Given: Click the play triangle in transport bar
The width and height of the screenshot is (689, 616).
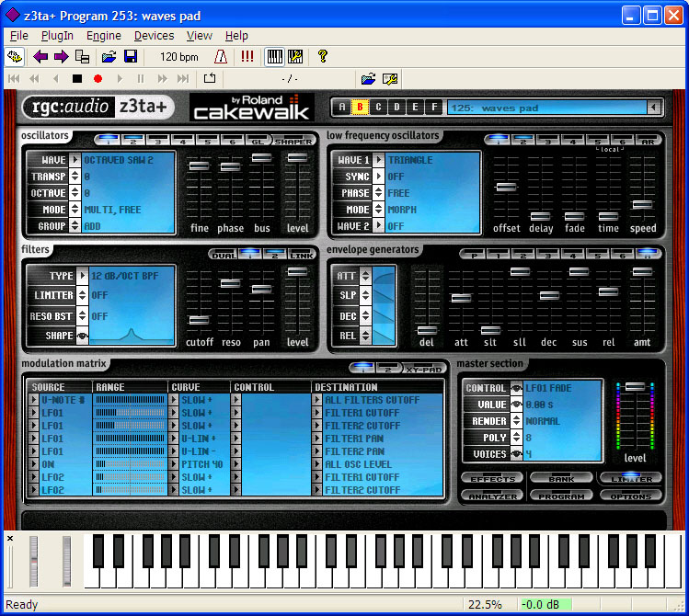Looking at the screenshot, I should (x=120, y=78).
